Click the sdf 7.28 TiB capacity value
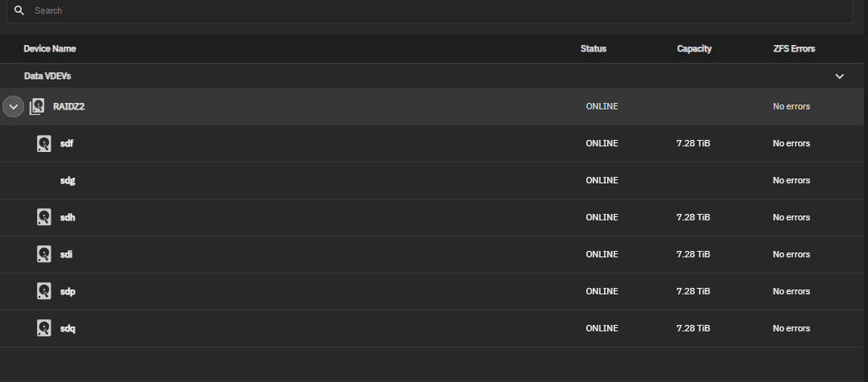The height and width of the screenshot is (382, 868). click(693, 143)
